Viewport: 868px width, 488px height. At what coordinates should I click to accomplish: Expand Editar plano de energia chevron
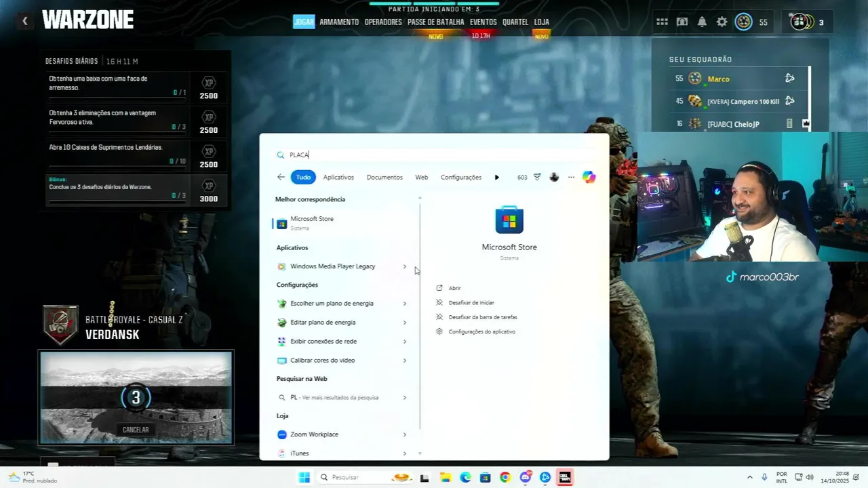pyautogui.click(x=405, y=323)
